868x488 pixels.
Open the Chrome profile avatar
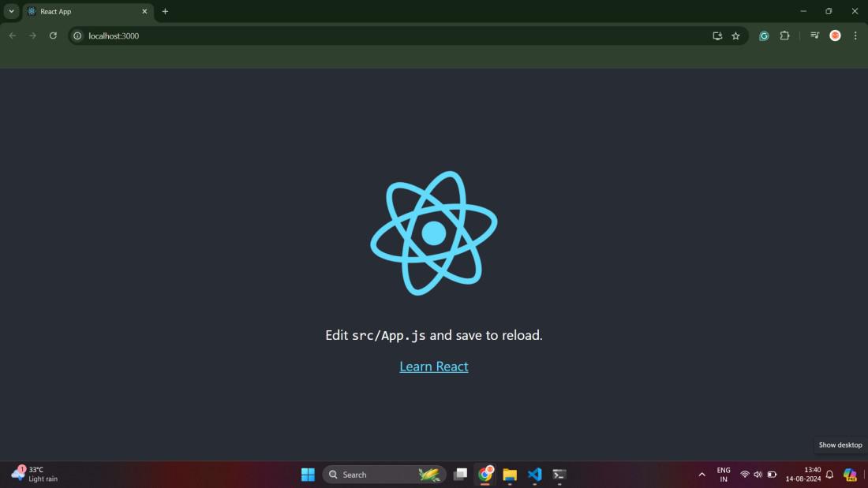(x=835, y=35)
